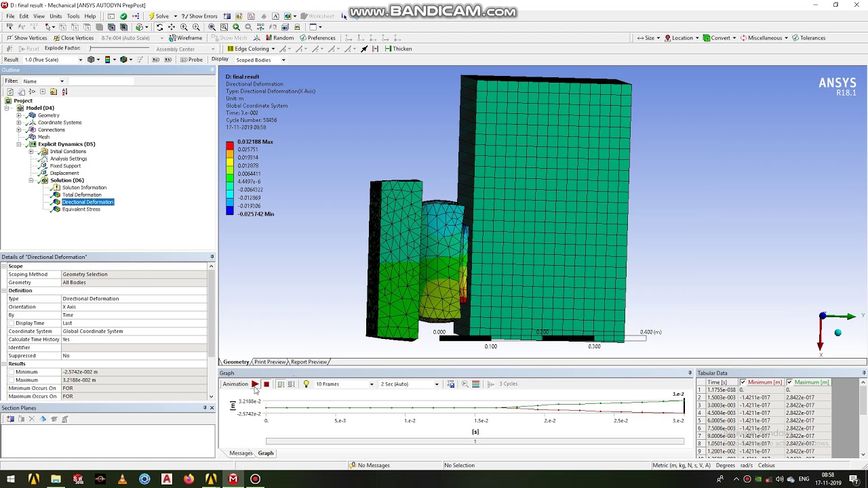868x488 pixels.
Task: Click the Mesh node icon in outline
Action: pos(32,137)
